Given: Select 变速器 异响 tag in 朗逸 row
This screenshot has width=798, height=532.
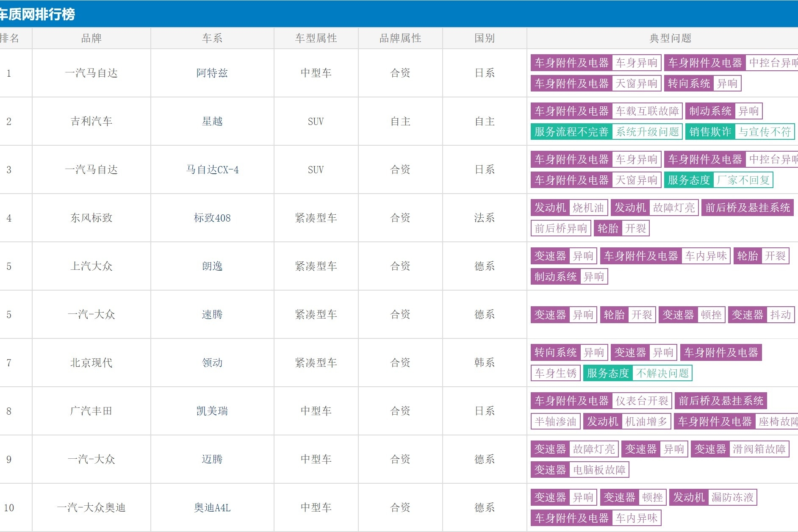Looking at the screenshot, I should [x=564, y=256].
